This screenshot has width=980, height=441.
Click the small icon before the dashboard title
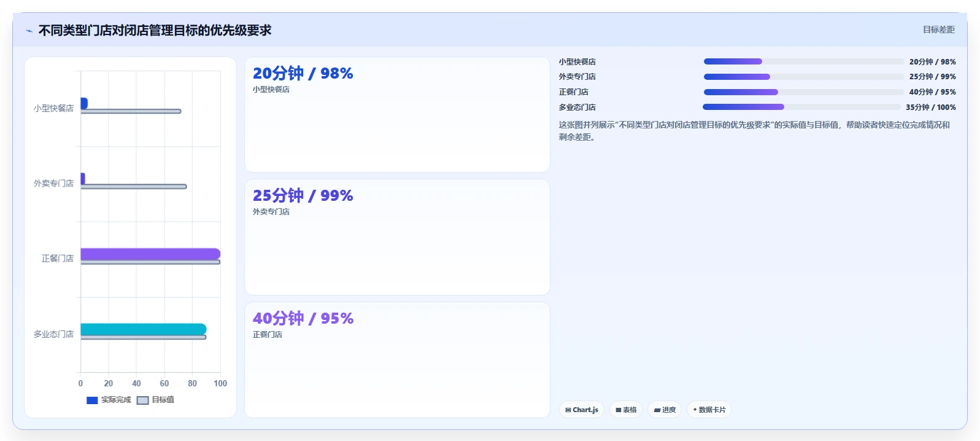pyautogui.click(x=29, y=31)
